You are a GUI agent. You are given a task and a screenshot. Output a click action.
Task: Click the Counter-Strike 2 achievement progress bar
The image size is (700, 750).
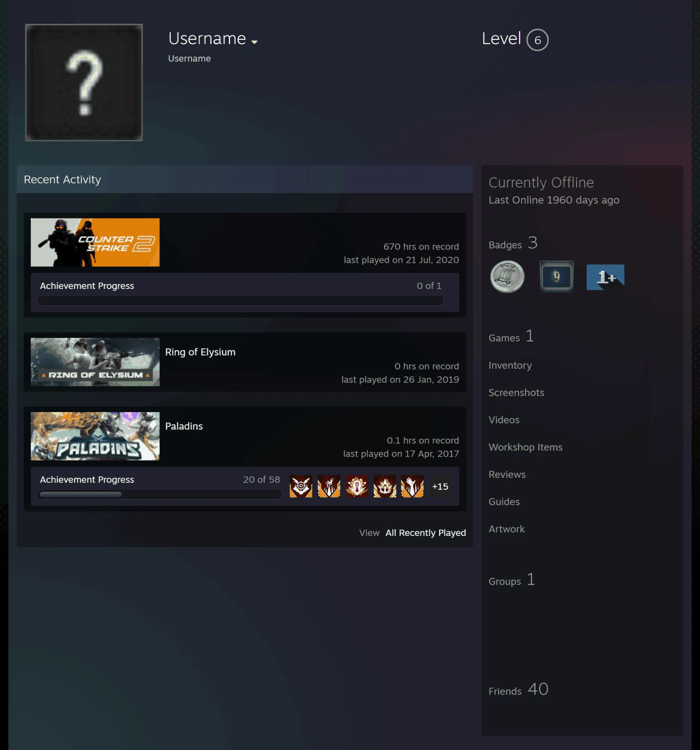tap(241, 301)
